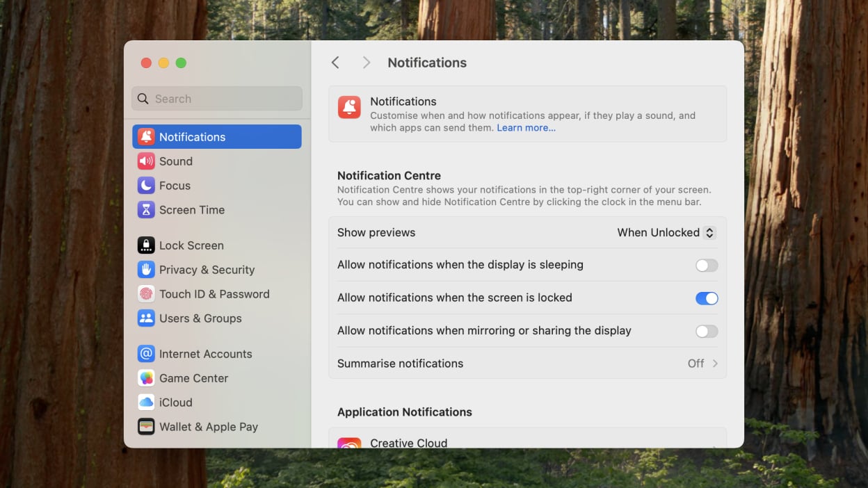Select Internet Accounts in the sidebar
This screenshot has width=868, height=488.
[205, 354]
